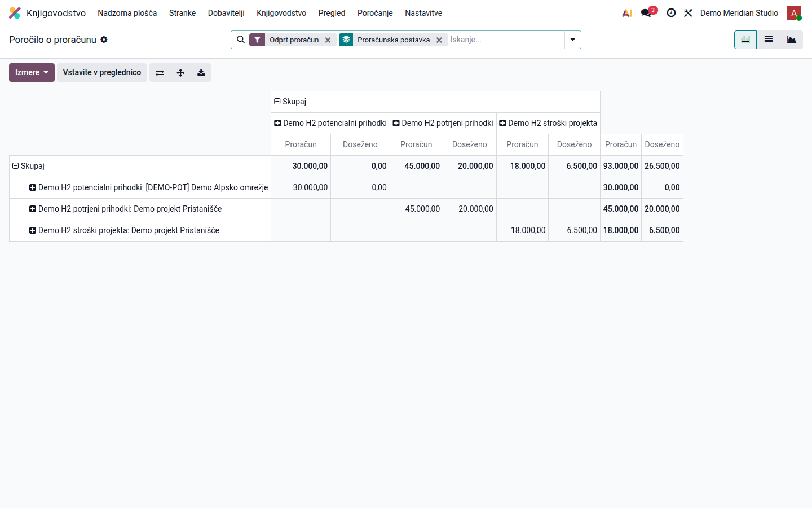Click the Demo Meridian Studio company switcher
Screen dimensions: 812x508
pyautogui.click(x=739, y=13)
